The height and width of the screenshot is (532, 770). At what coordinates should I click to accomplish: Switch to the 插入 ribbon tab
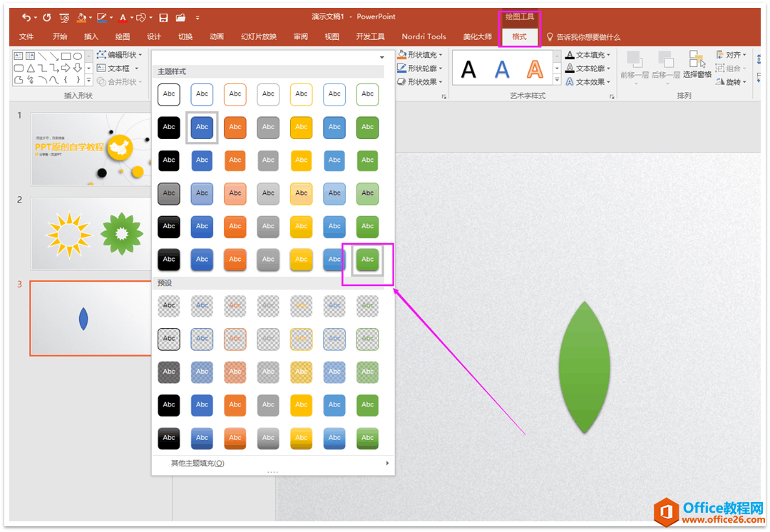(x=91, y=36)
